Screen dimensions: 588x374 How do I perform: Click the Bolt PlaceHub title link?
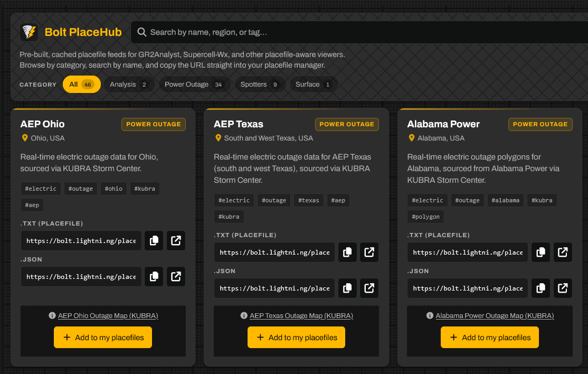pyautogui.click(x=83, y=32)
